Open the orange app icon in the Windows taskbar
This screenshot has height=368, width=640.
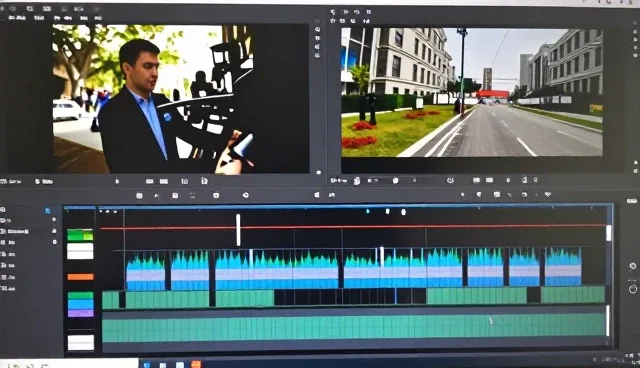[196, 364]
